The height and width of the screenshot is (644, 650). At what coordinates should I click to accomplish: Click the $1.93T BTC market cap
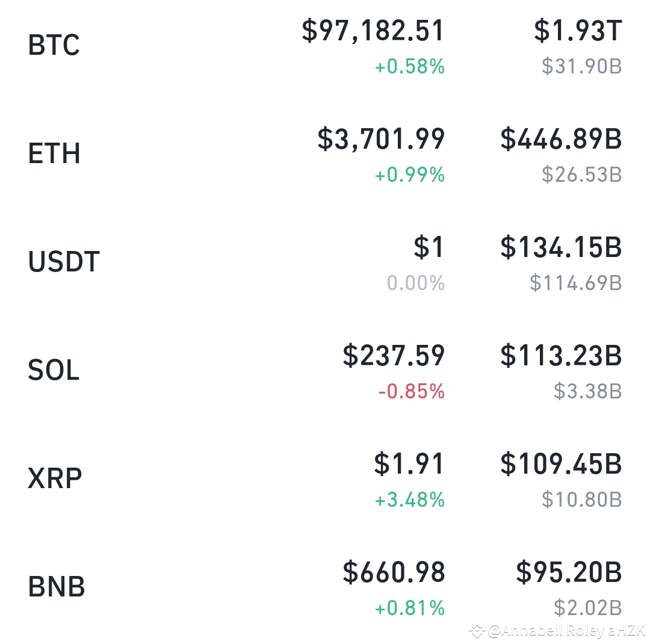tap(577, 32)
